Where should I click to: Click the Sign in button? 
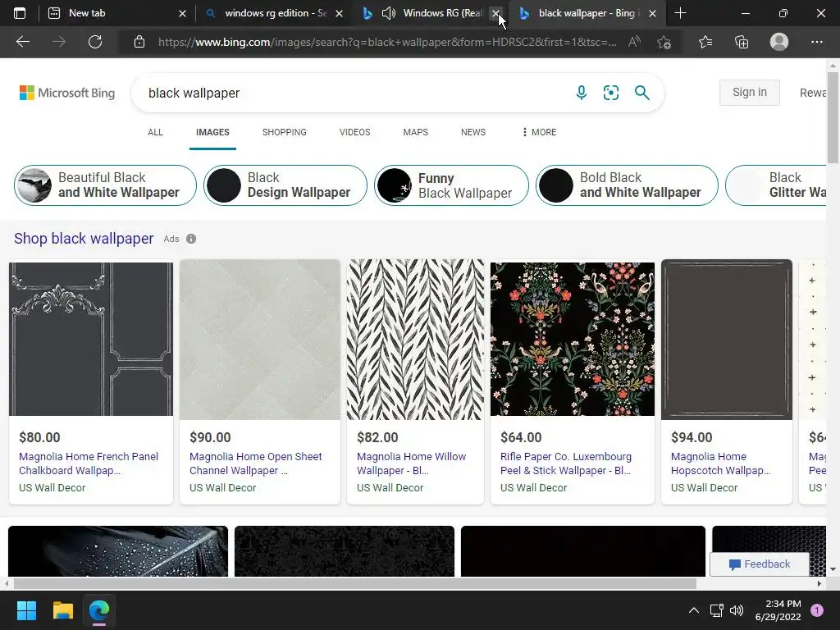pos(750,92)
